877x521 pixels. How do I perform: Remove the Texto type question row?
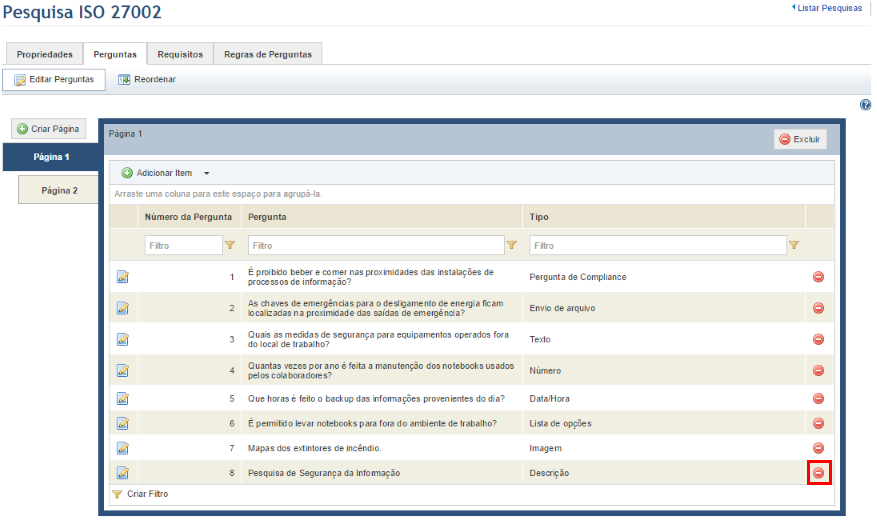[x=818, y=339]
